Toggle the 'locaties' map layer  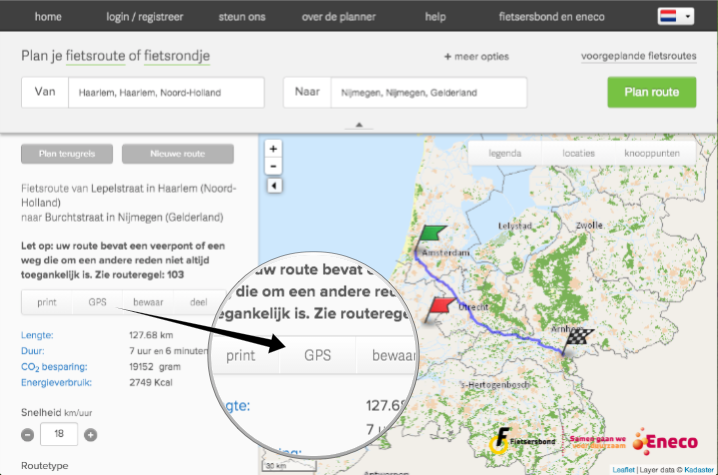coord(579,153)
